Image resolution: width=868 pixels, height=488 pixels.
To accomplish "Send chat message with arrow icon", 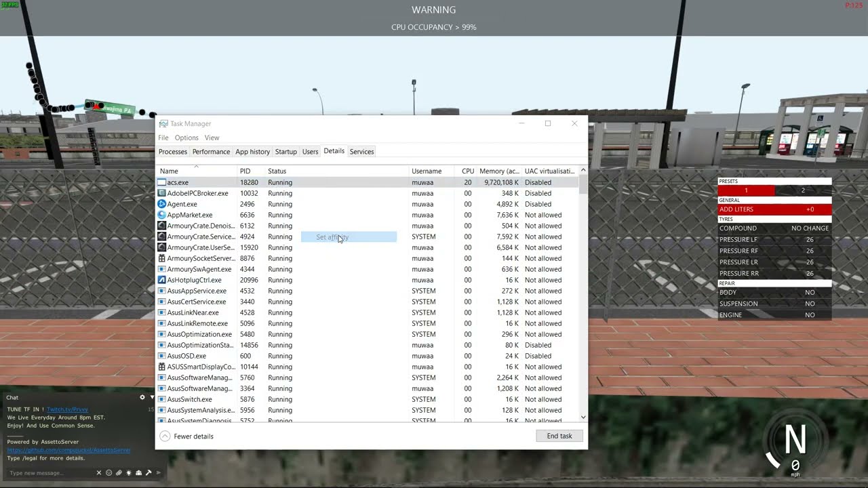I will (159, 473).
